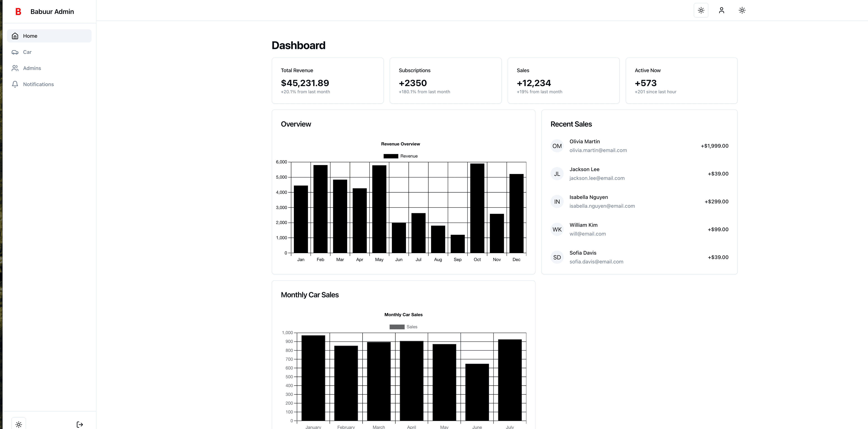Image resolution: width=868 pixels, height=429 pixels.
Task: Open the Car menu item
Action: tap(27, 52)
